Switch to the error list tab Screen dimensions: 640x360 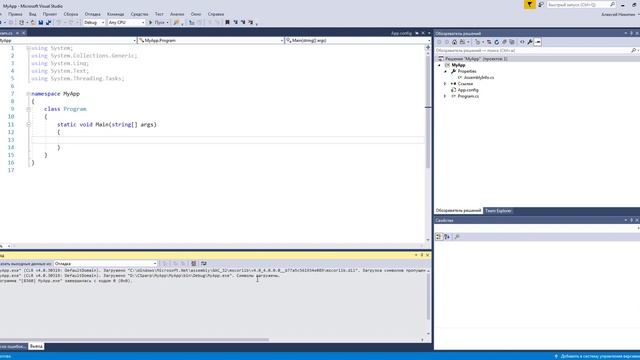13,347
